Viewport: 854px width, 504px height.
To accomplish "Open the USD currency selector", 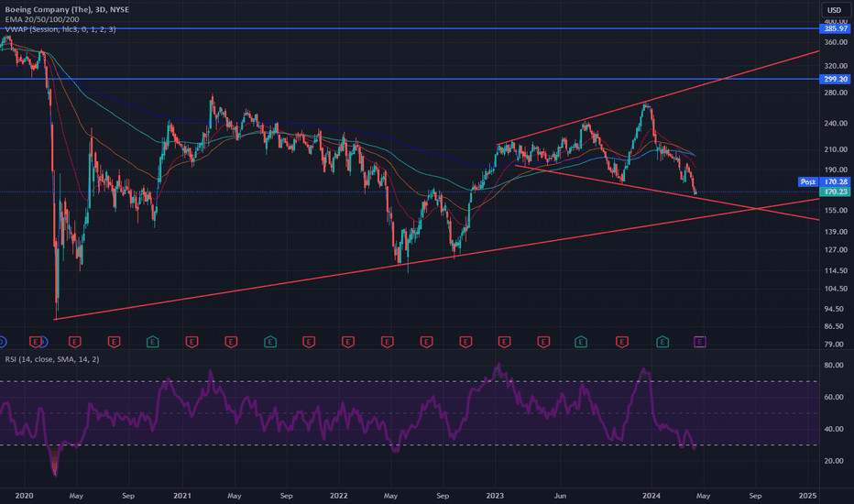I will coord(834,10).
